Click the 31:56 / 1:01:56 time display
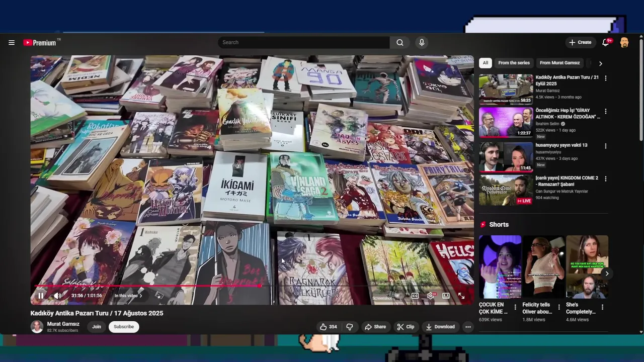 87,296
